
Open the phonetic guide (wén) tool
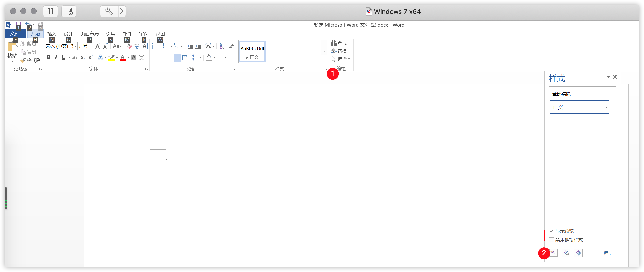click(137, 46)
